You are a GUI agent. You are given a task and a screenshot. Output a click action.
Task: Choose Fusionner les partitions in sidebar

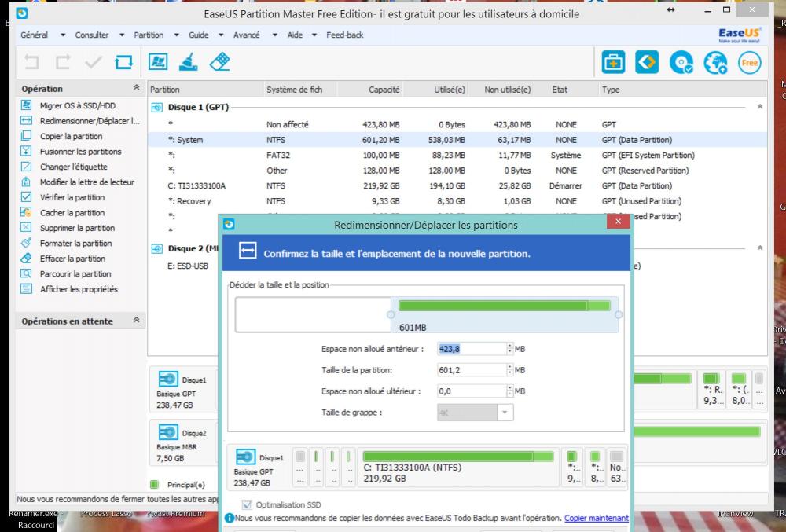point(80,152)
